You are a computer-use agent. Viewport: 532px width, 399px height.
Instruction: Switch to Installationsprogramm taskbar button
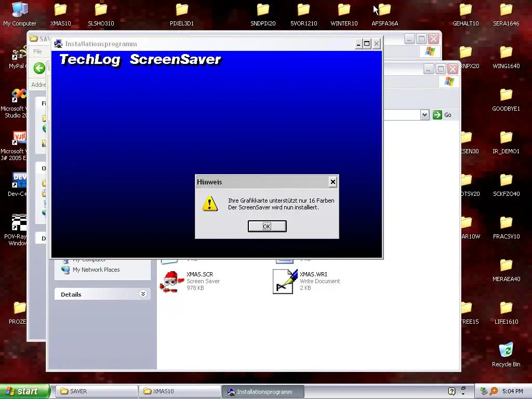click(x=263, y=392)
